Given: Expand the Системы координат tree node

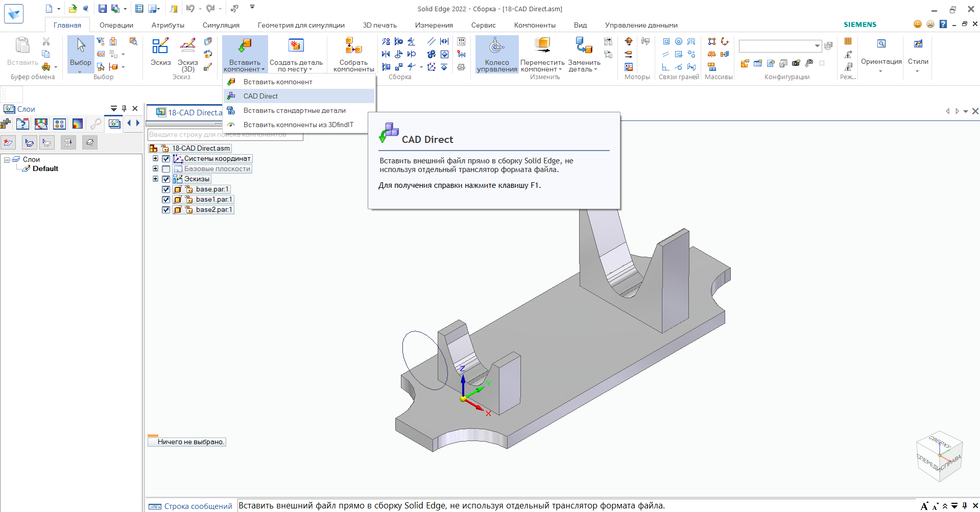Looking at the screenshot, I should click(x=155, y=159).
